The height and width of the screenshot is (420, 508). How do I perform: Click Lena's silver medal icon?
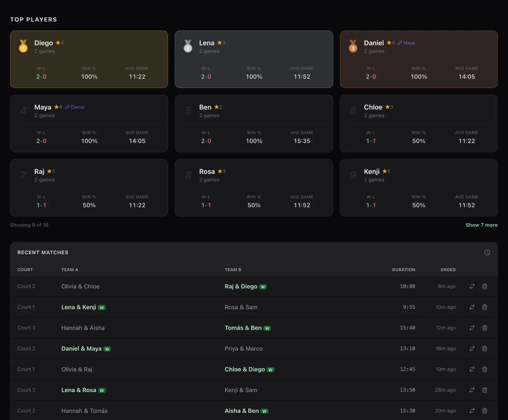(x=188, y=46)
